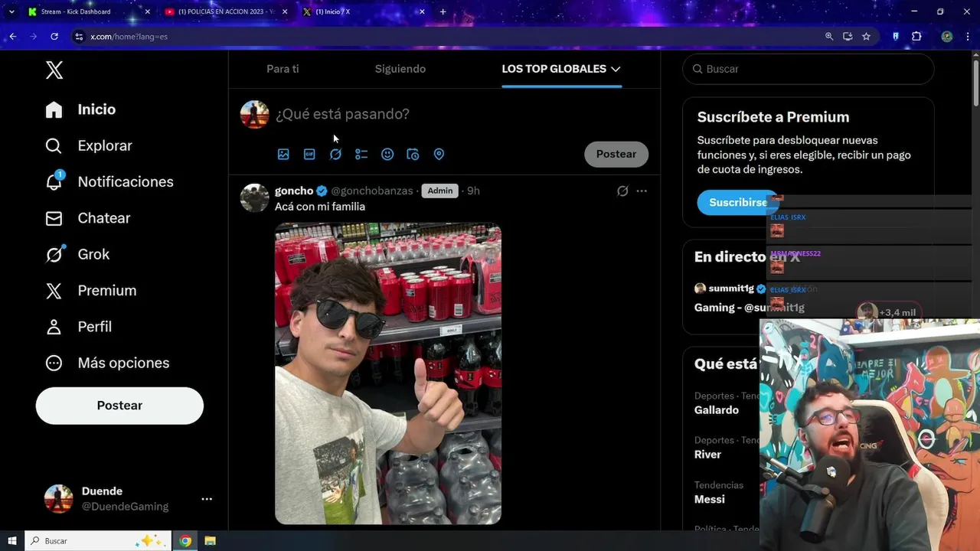Expand LOS TOP GLOBALES dropdown chevron
The height and width of the screenshot is (551, 980).
click(x=616, y=69)
